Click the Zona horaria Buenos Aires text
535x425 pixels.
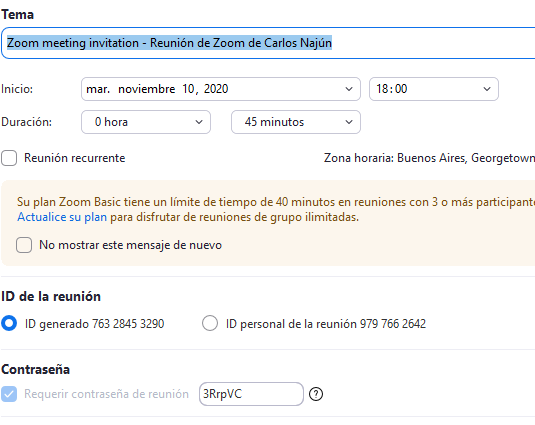pos(429,158)
